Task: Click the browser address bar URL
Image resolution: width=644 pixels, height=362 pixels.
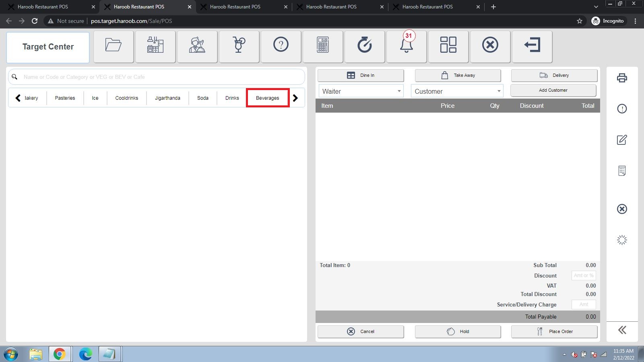Action: (132, 21)
